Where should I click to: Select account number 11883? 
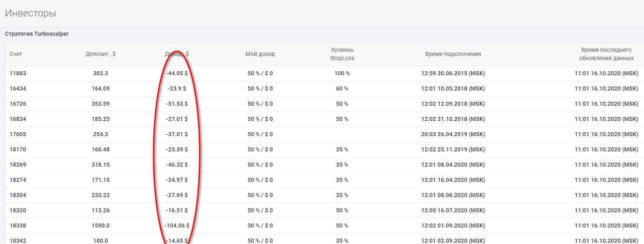point(17,73)
